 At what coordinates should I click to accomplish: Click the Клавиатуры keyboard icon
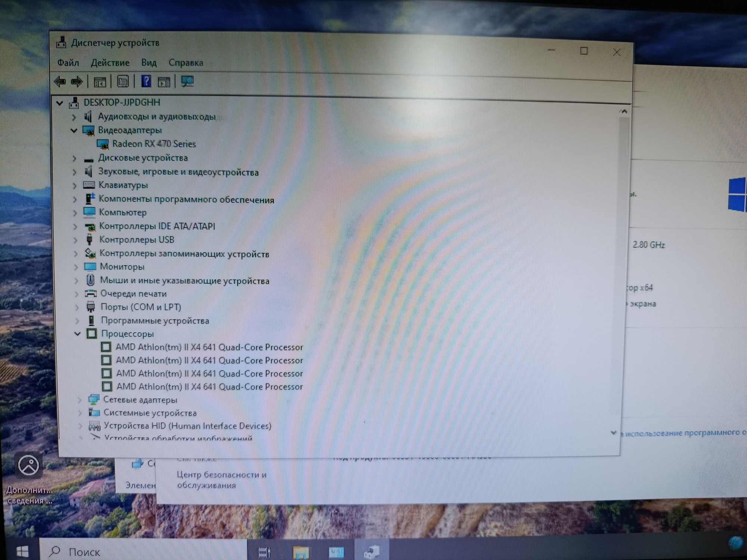89,185
